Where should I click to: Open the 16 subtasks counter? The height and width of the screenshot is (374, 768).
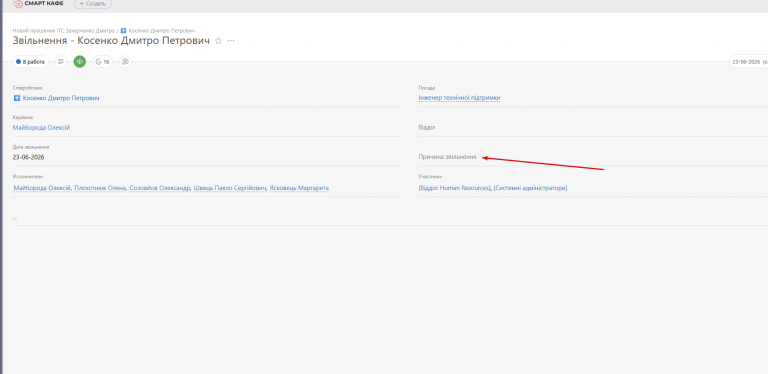coord(102,62)
